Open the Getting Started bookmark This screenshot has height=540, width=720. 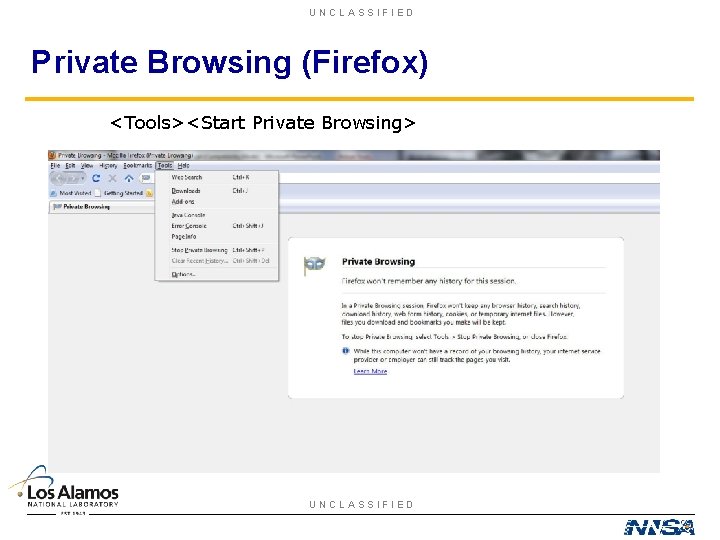click(118, 193)
